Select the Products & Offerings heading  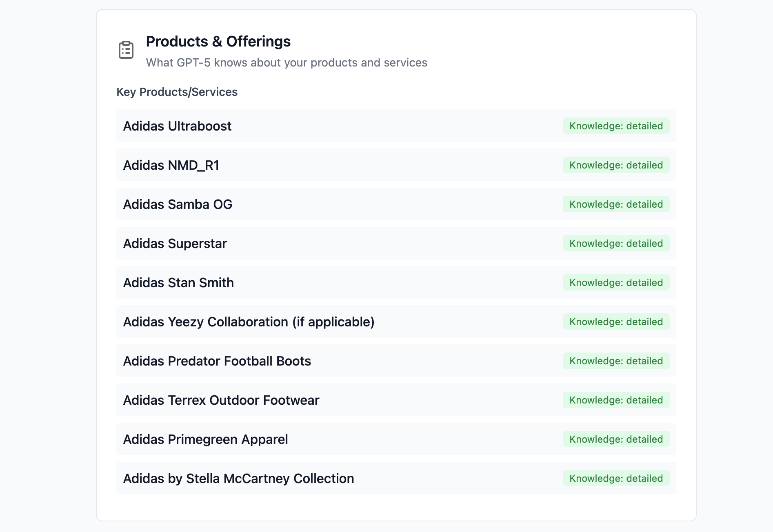click(218, 42)
